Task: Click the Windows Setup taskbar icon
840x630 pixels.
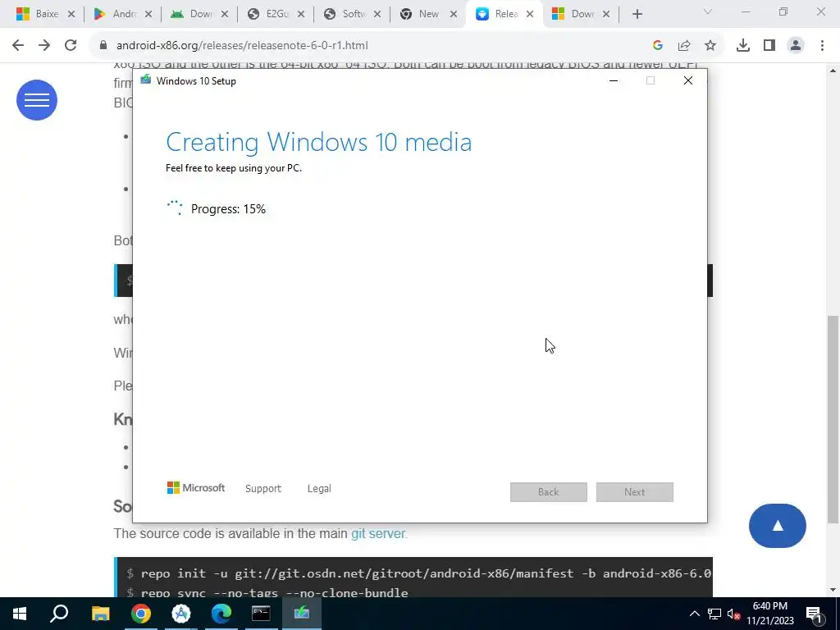Action: point(302,614)
